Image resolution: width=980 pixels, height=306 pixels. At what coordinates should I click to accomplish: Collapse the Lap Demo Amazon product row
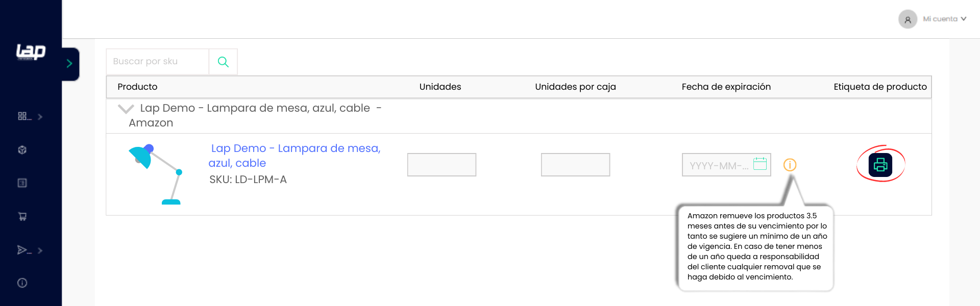(126, 109)
